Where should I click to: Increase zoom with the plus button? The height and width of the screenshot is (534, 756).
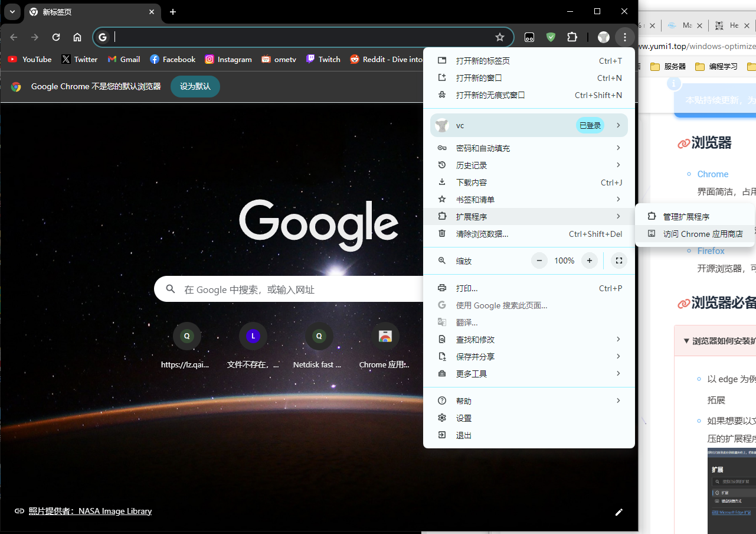pos(589,261)
